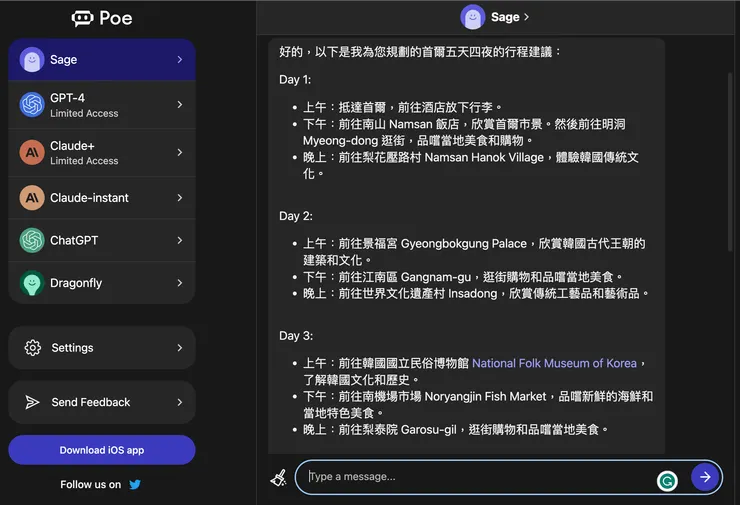Click the Claude-instant avatar icon
Screen dimensions: 740x505
coord(32,197)
